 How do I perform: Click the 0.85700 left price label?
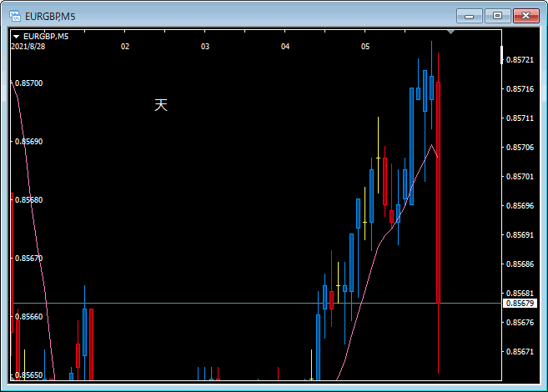(28, 83)
